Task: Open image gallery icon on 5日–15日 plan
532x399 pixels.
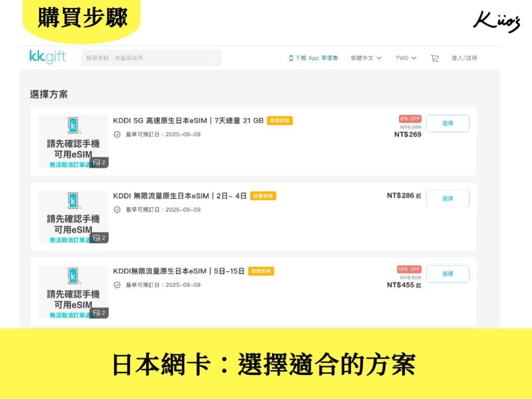Action: pos(99,313)
